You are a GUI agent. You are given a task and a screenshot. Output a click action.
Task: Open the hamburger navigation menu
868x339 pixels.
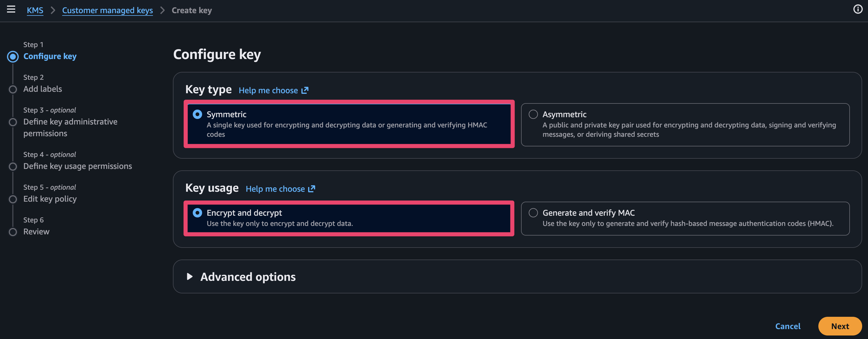(x=11, y=9)
